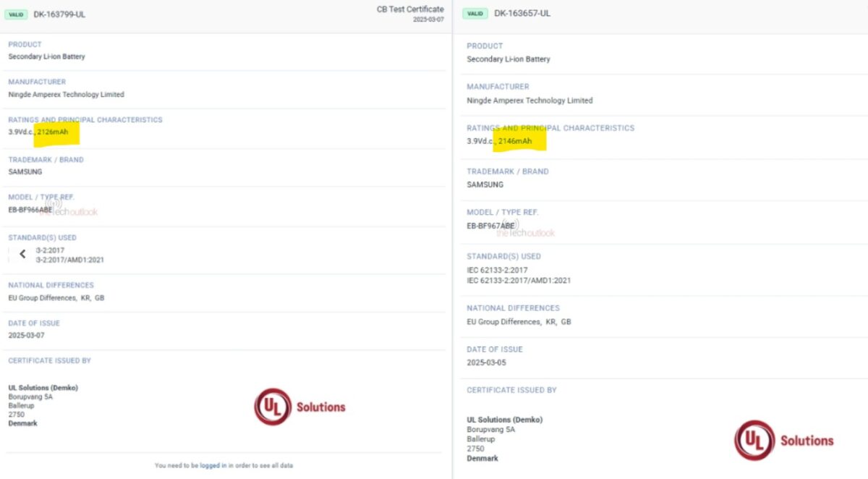
Task: Click the 2025-03-07 date under CB Test Certificate
Action: click(428, 20)
